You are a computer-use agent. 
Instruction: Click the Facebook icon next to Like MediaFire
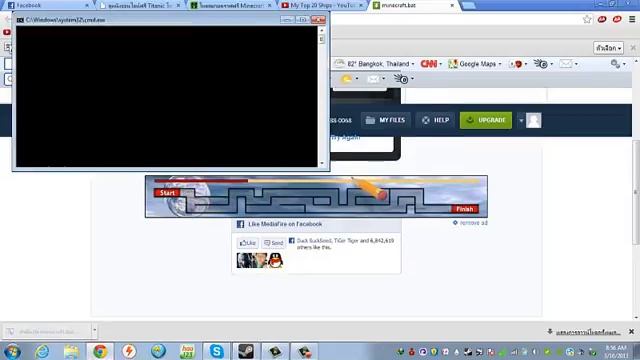tap(240, 224)
